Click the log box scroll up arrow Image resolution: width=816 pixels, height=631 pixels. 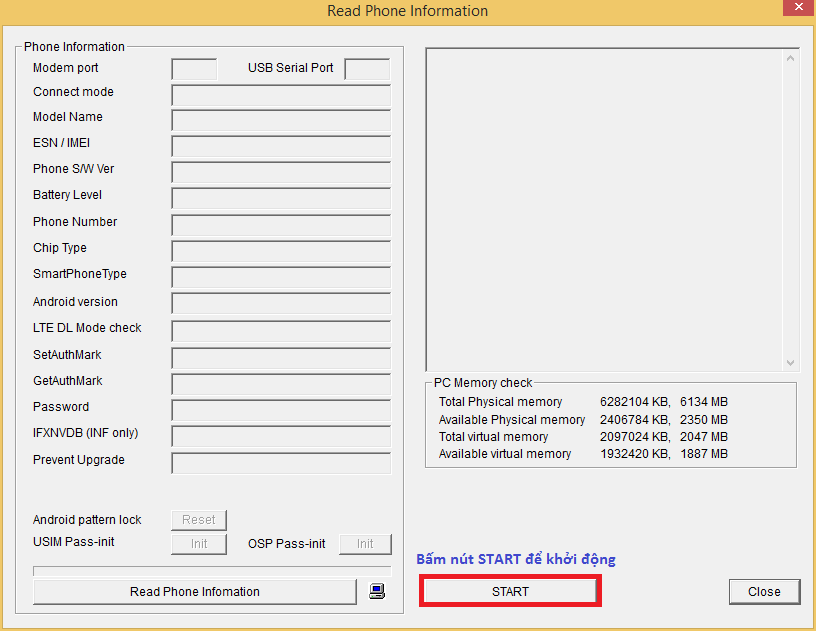[x=790, y=58]
